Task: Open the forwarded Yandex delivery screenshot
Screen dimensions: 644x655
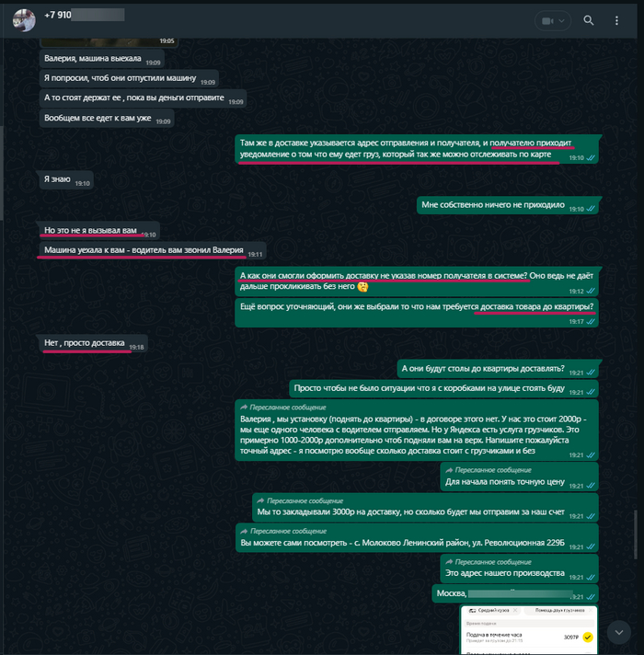Action: point(529,629)
